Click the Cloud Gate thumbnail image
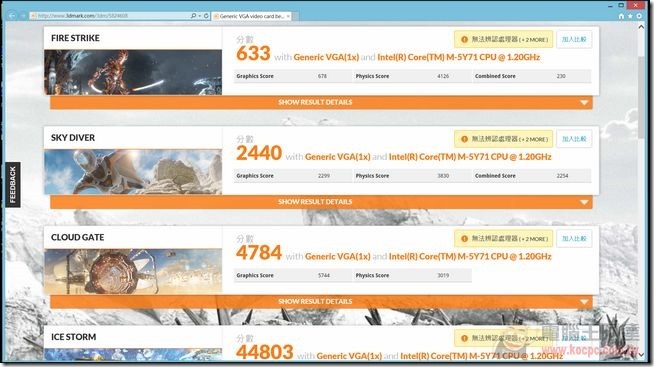 pos(133,271)
